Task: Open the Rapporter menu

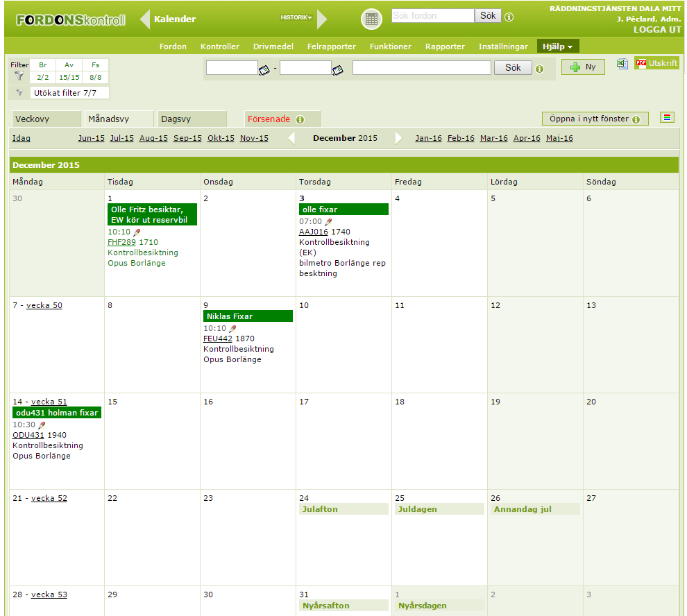Action: tap(445, 46)
